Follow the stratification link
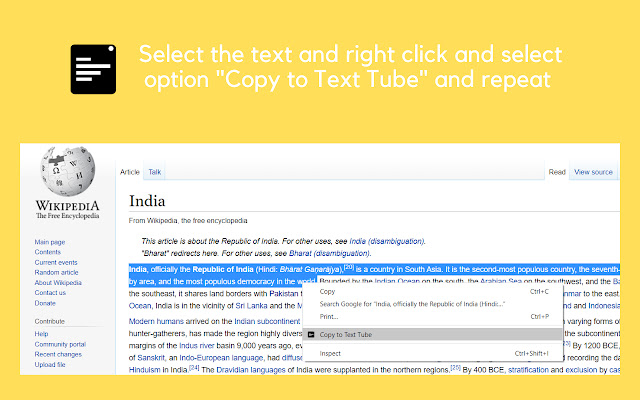Screen dimensions: 640x400 click(x=528, y=370)
